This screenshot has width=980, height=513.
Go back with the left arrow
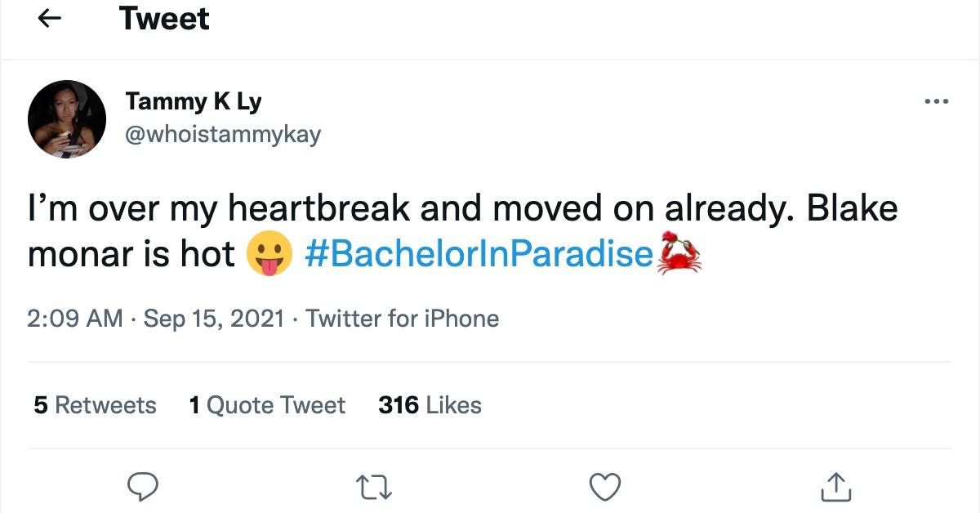[x=50, y=18]
